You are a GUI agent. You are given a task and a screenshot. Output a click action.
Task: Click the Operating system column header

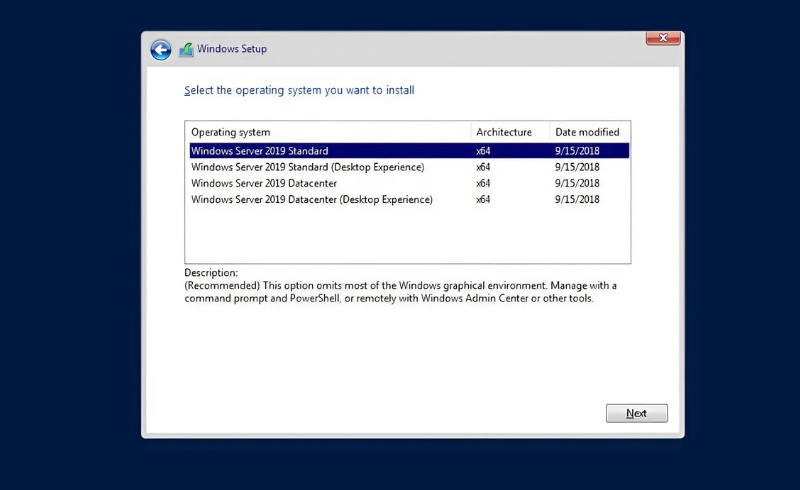[328, 132]
